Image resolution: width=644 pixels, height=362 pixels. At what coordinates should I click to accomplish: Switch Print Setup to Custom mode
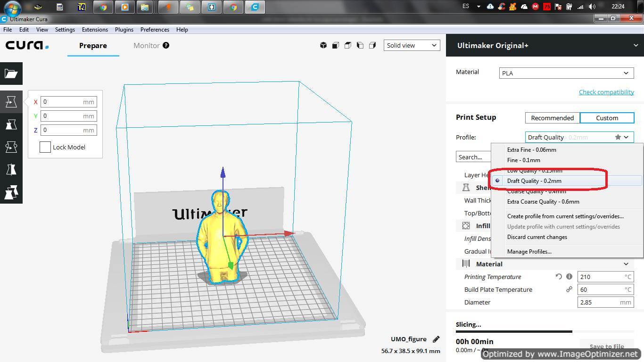pyautogui.click(x=607, y=118)
